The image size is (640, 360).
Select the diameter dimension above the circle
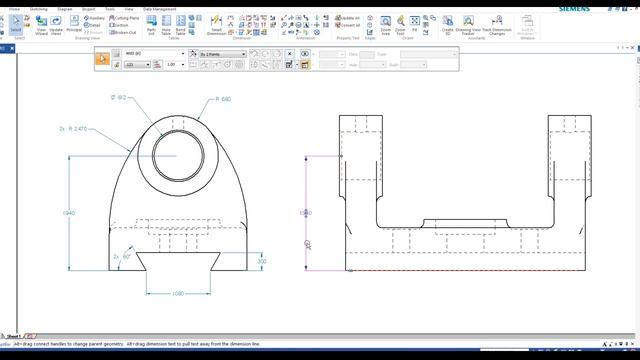pos(118,98)
